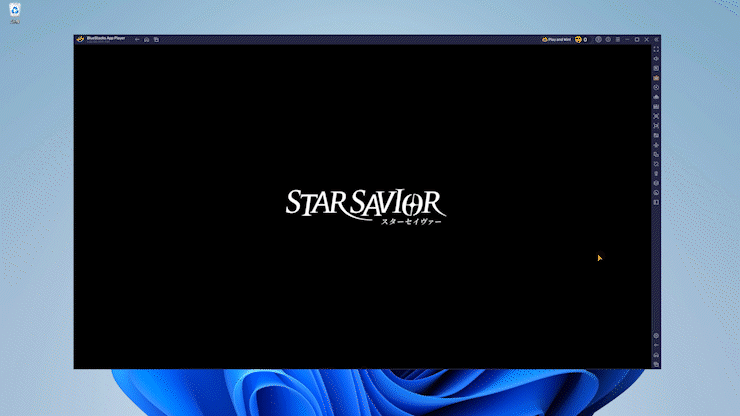Click the BlueStacks logo in title bar
Viewport: 740px width, 416px height.
point(80,39)
